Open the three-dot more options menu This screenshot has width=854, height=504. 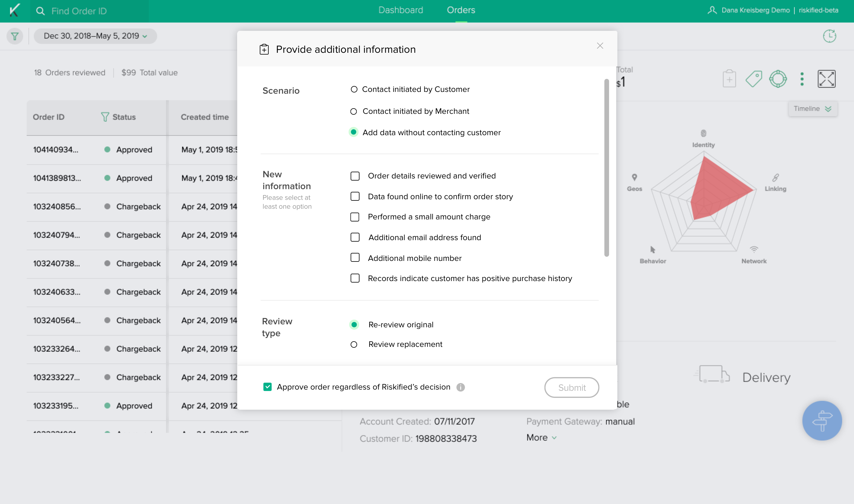802,79
